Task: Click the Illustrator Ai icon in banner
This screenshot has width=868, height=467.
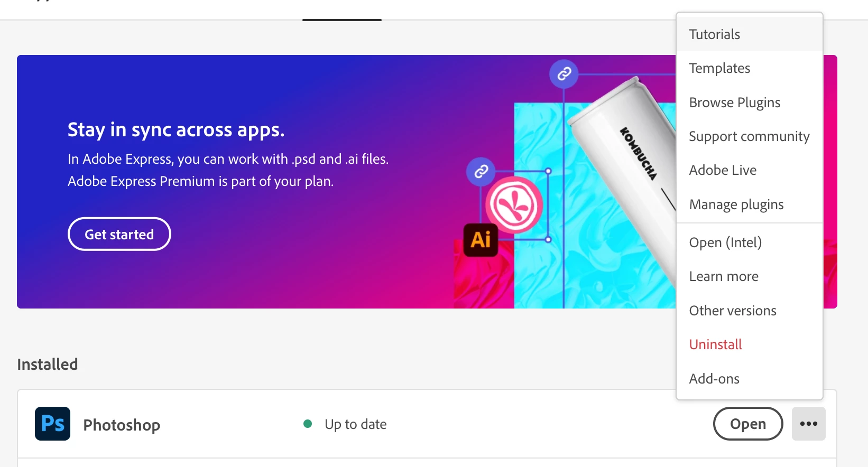Action: (481, 240)
